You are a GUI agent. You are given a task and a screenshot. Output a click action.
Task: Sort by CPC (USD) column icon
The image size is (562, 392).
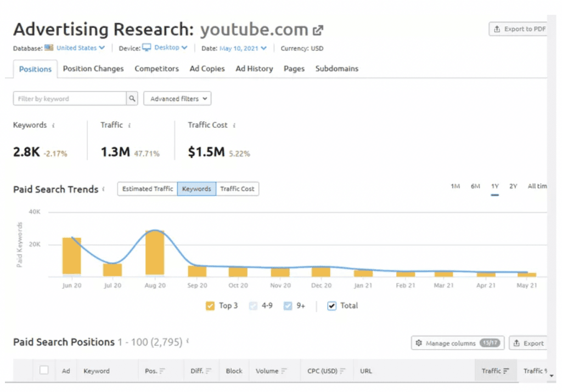point(342,371)
